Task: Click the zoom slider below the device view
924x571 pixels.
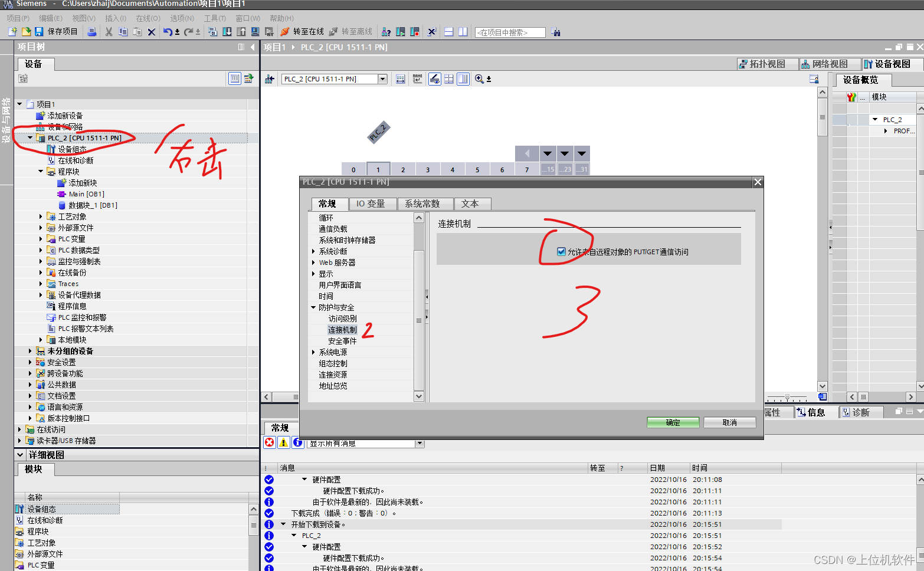Action: 788,398
